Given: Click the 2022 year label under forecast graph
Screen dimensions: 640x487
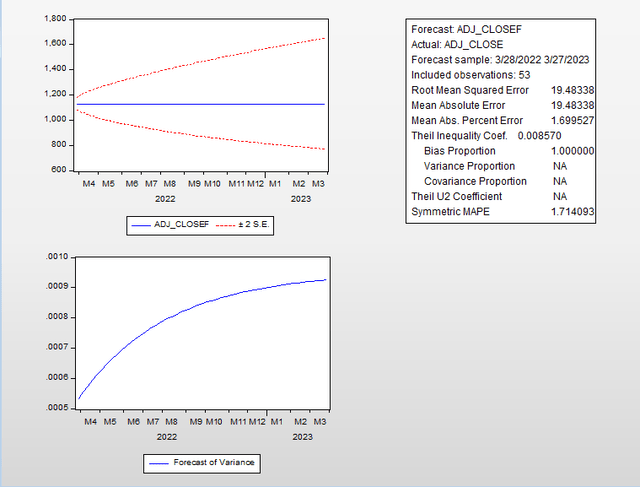Looking at the screenshot, I should coord(165,199).
